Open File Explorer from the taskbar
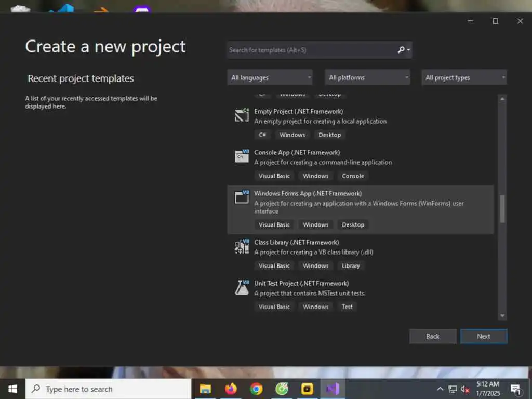The height and width of the screenshot is (399, 532). pyautogui.click(x=205, y=389)
